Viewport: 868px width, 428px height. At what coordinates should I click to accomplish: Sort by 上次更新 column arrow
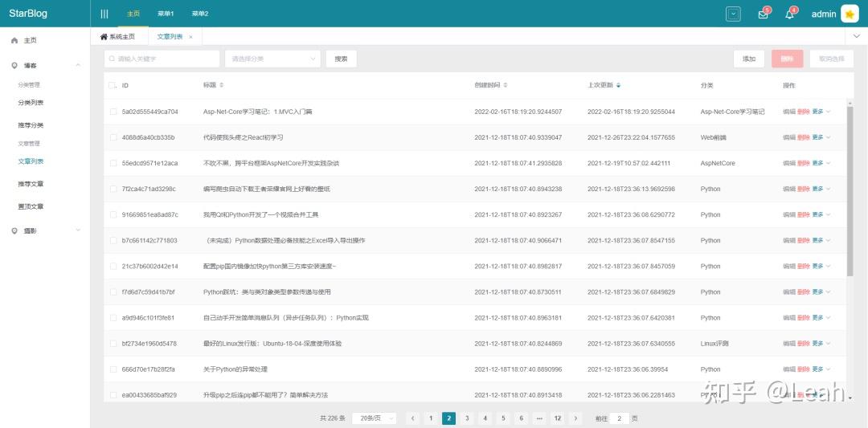click(x=619, y=85)
